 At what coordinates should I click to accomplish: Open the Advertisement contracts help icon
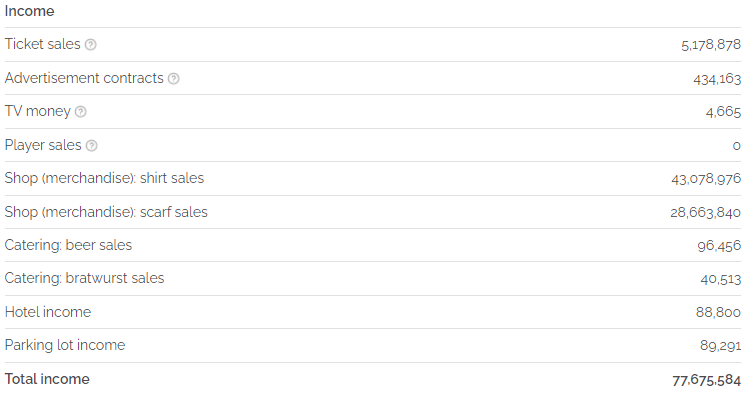[174, 79]
